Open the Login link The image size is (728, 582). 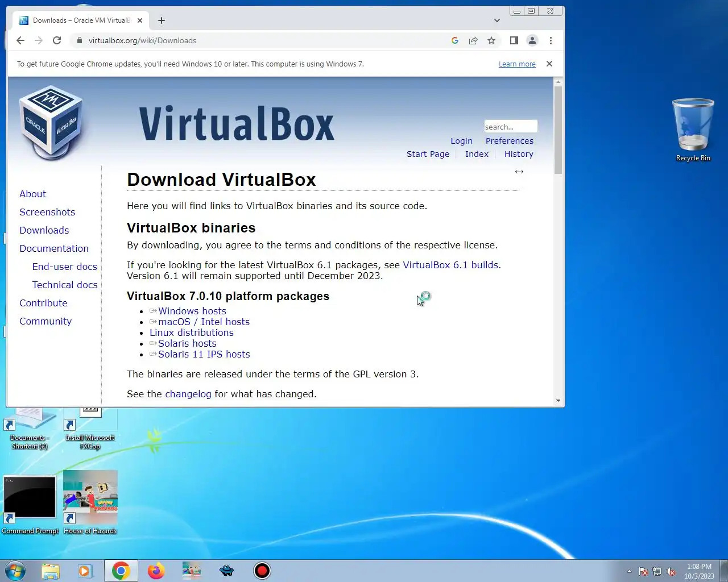[x=461, y=141]
